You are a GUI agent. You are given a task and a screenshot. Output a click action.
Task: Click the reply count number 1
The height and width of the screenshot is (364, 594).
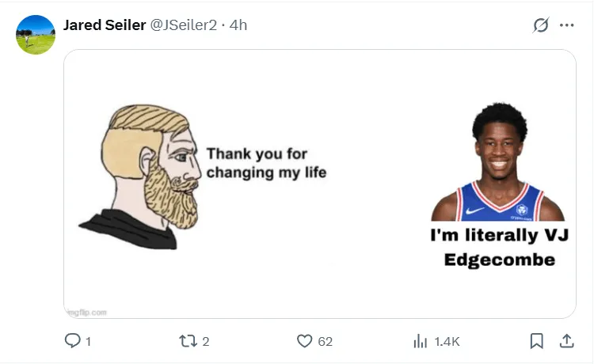pos(88,342)
